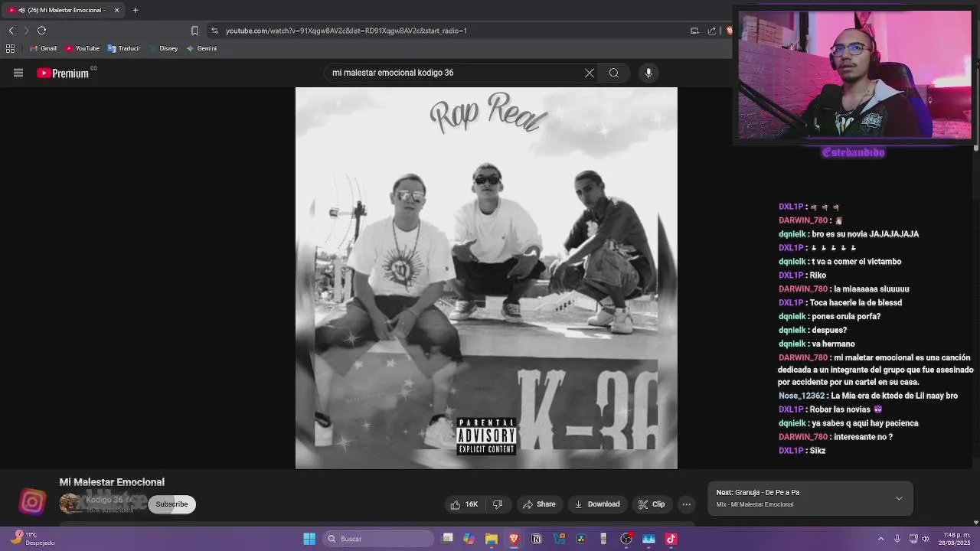Open the weather widget 11°C Despejado
This screenshot has width=980, height=551.
click(32, 539)
